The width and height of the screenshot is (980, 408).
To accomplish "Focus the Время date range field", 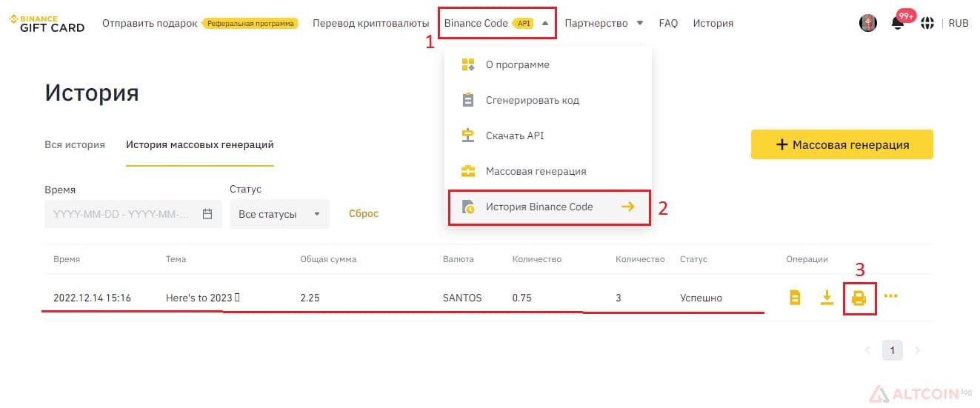I will tap(133, 214).
